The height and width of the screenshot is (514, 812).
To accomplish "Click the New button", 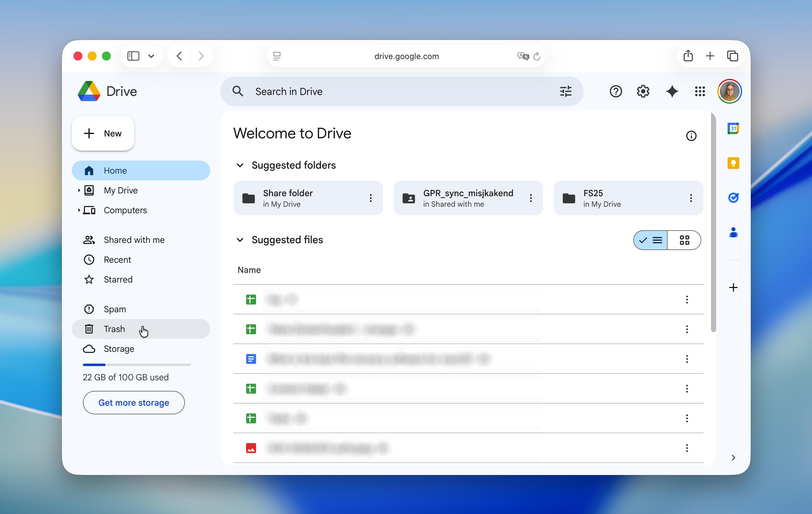I will point(103,134).
